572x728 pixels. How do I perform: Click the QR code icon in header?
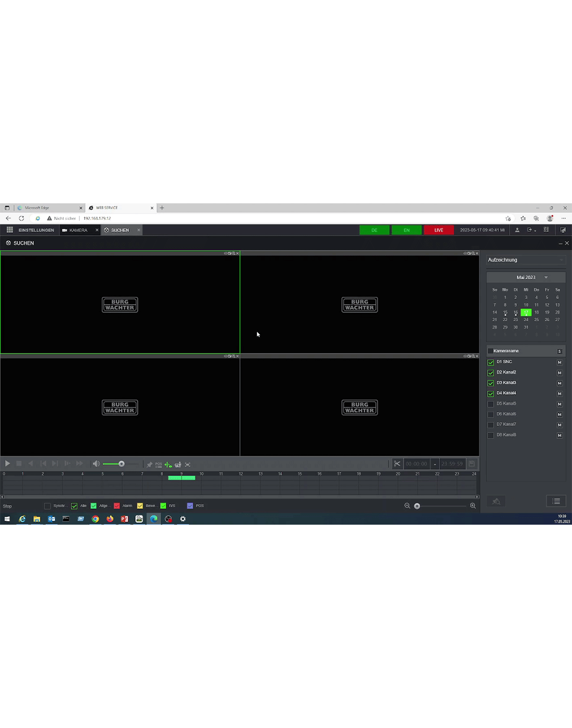(546, 230)
